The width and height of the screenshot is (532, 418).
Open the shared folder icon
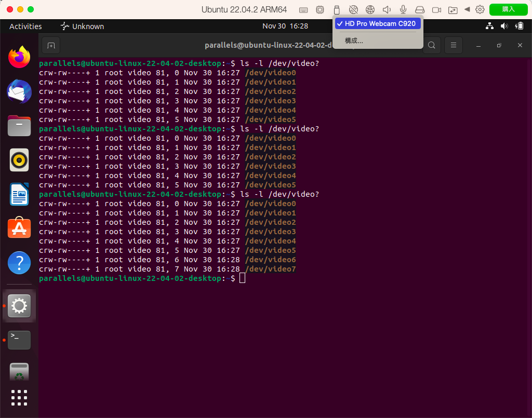pos(453,10)
